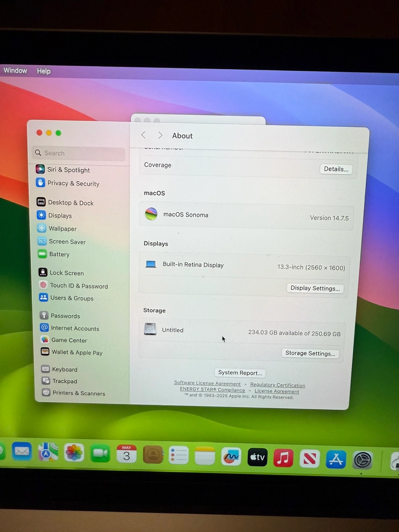The image size is (399, 532).
Task: Click the Screen Saver icon
Action: [x=42, y=241]
